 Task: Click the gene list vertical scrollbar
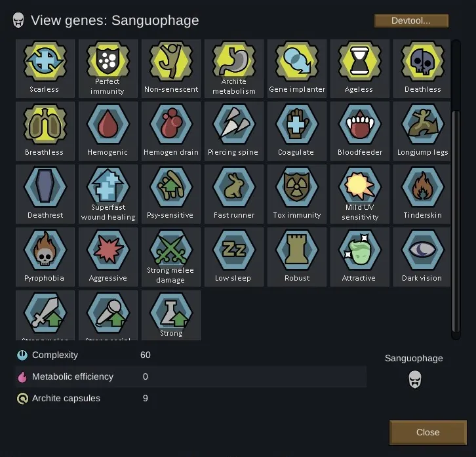click(456, 221)
